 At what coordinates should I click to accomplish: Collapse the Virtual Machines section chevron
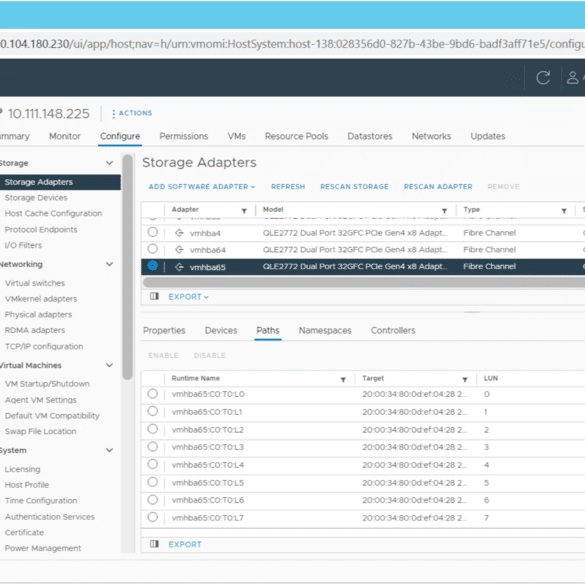[109, 365]
